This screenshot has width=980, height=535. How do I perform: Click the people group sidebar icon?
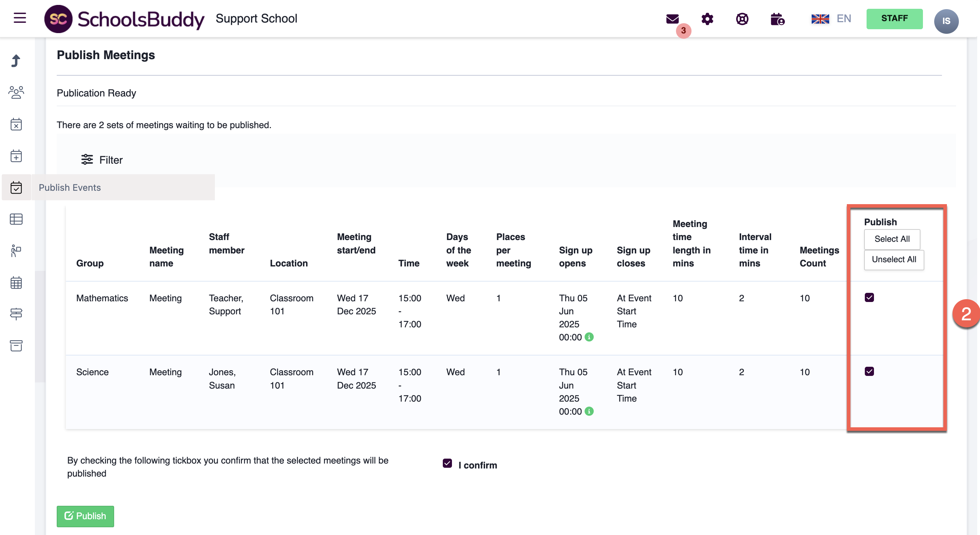(16, 92)
